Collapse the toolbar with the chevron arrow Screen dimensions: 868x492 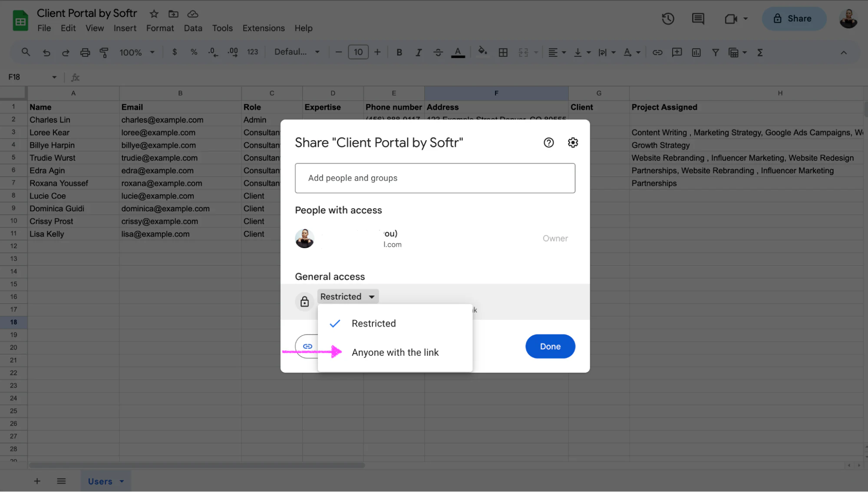click(843, 52)
